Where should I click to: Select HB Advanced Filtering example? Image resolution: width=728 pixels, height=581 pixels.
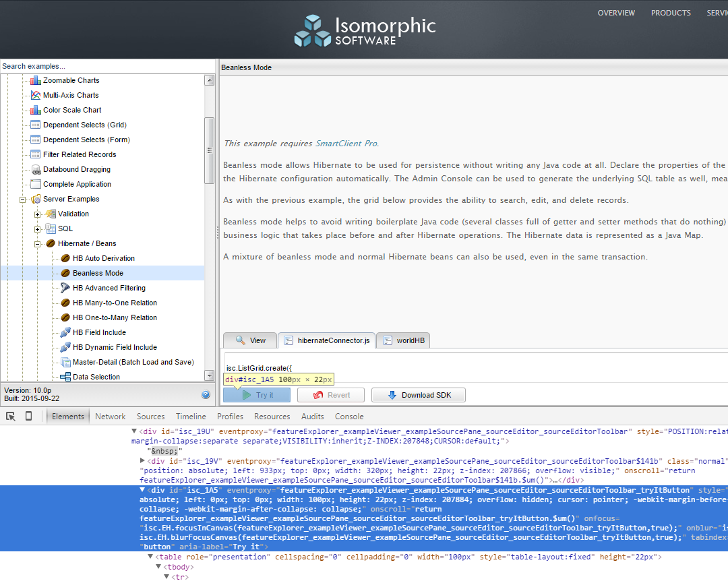point(109,288)
